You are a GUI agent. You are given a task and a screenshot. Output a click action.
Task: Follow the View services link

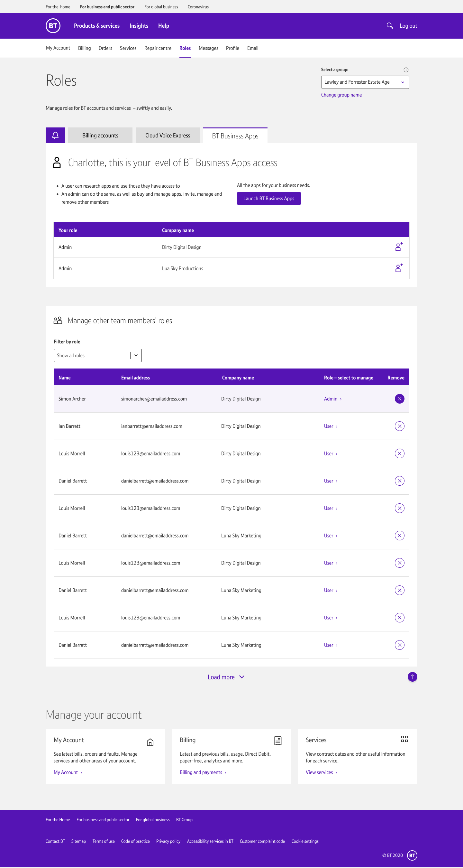tap(321, 772)
